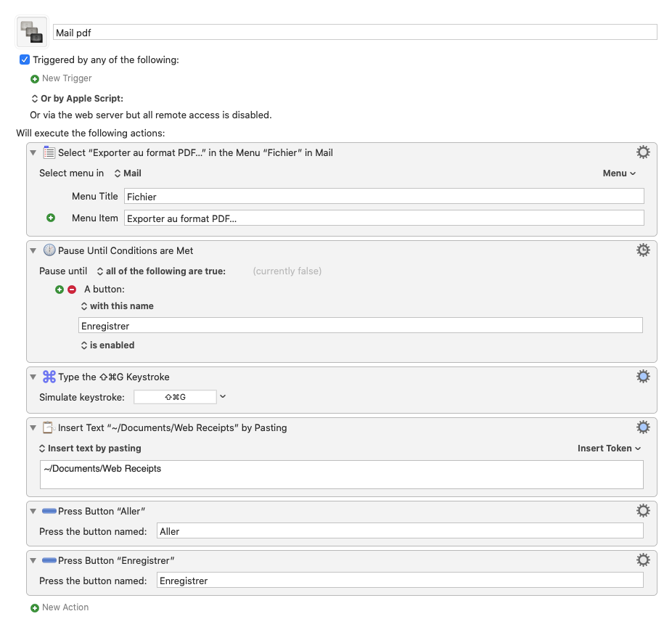
Task: Click the Menu Title field containing Fichier
Action: (384, 196)
